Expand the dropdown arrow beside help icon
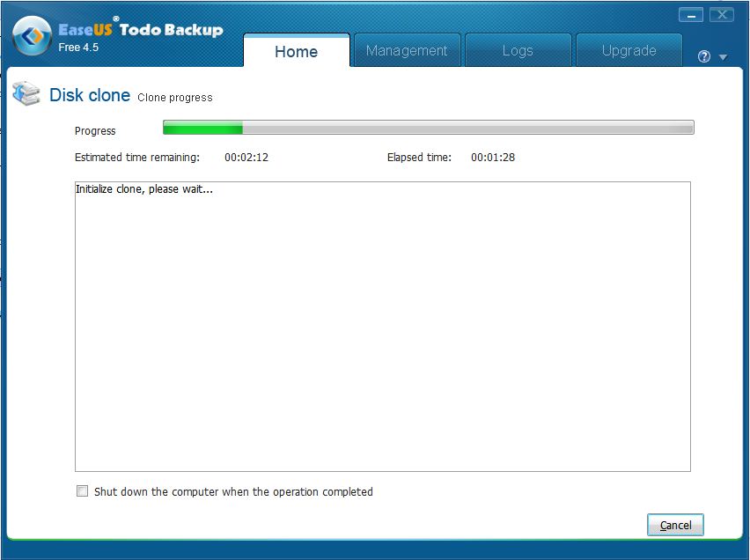Image resolution: width=750 pixels, height=560 pixels. 723,57
